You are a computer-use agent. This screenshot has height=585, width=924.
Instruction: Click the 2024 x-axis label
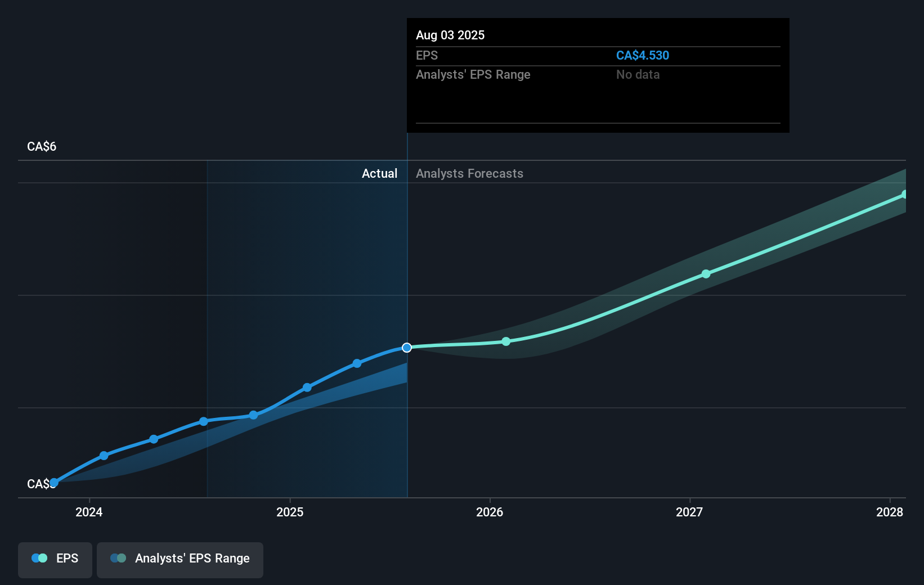point(89,512)
